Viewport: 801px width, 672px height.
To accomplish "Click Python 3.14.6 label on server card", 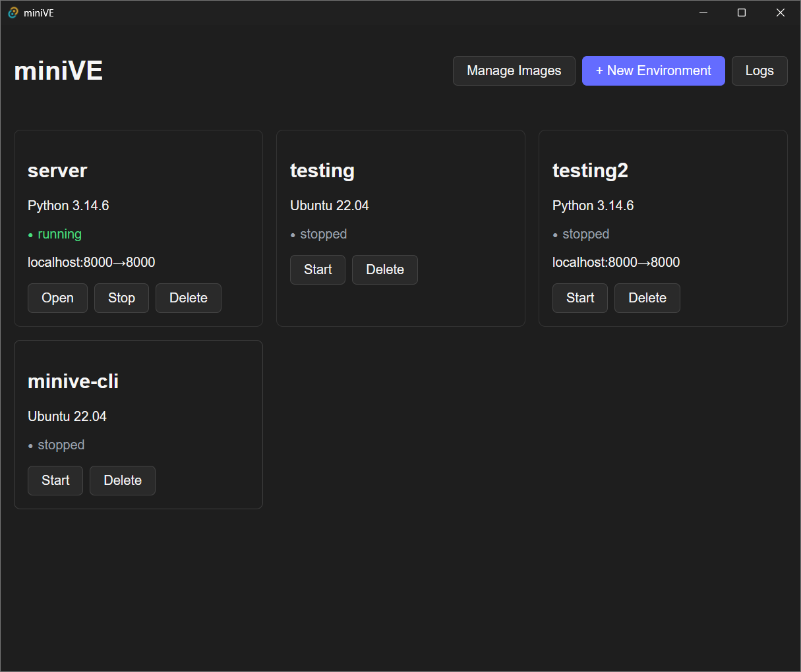I will 69,206.
